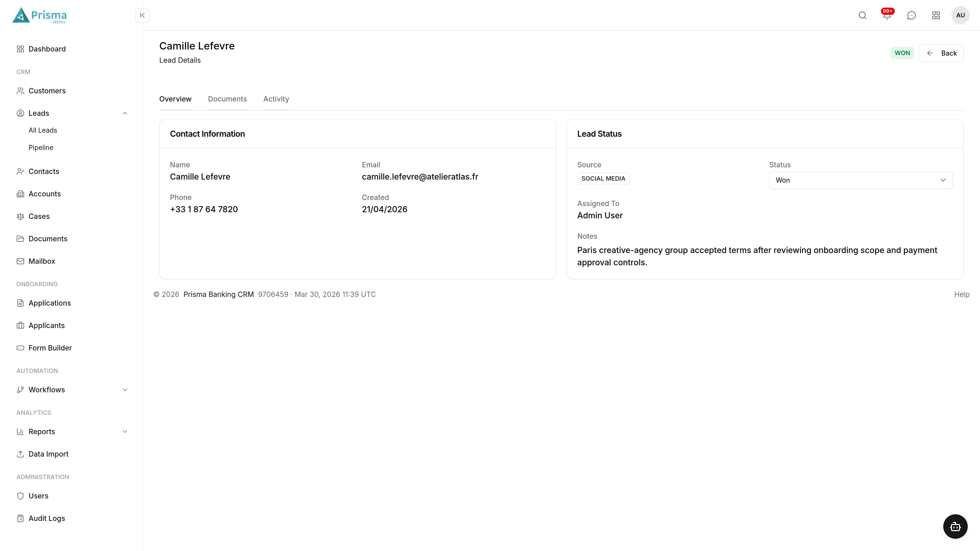The width and height of the screenshot is (980, 551).
Task: Click the Lead Status card title
Action: 599,134
